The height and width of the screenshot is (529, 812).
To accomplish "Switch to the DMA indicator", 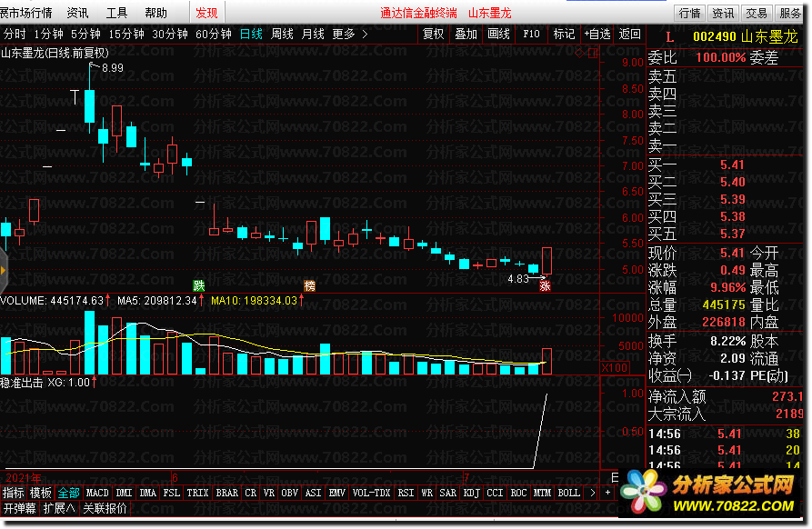I will (x=147, y=493).
